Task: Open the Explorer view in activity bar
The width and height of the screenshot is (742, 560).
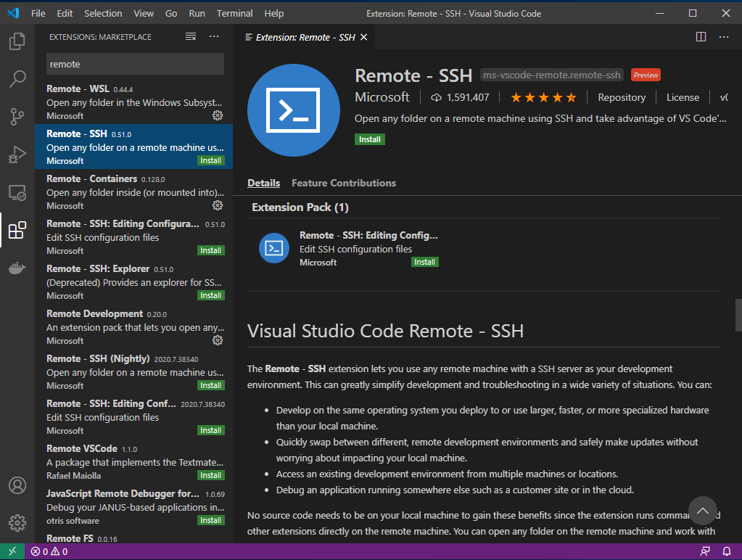Action: point(17,41)
